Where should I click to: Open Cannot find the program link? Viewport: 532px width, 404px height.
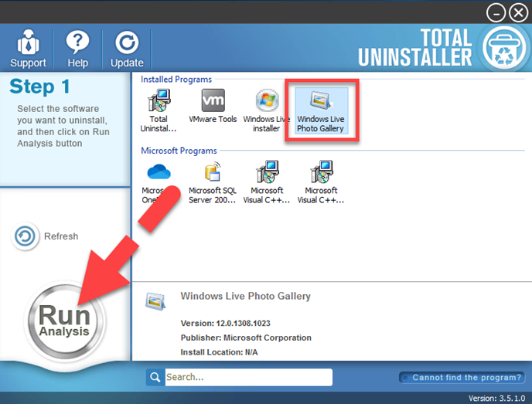pos(462,377)
